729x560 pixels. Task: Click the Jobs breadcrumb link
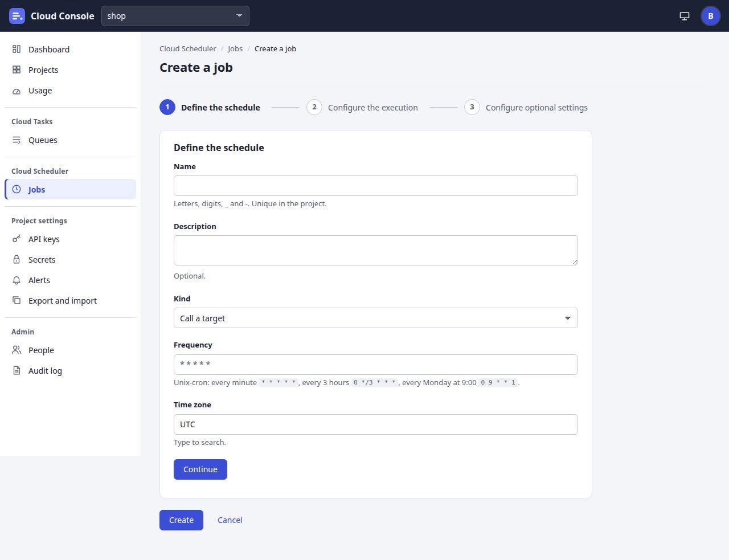point(235,49)
